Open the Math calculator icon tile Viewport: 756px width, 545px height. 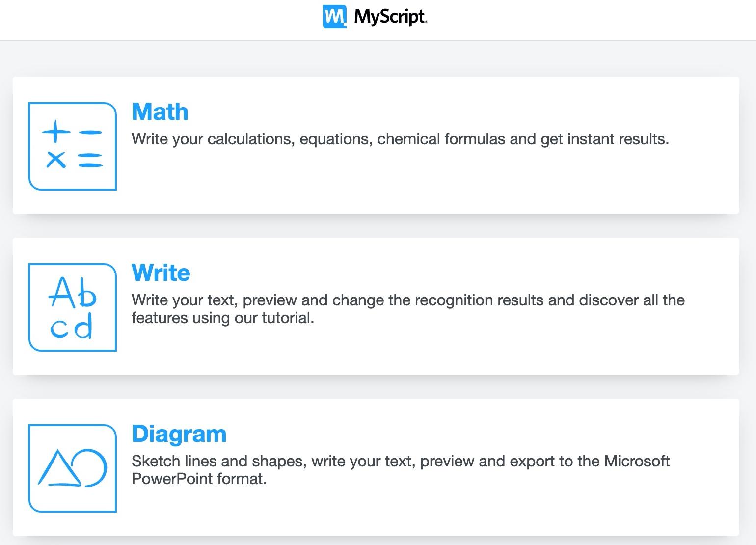click(73, 146)
